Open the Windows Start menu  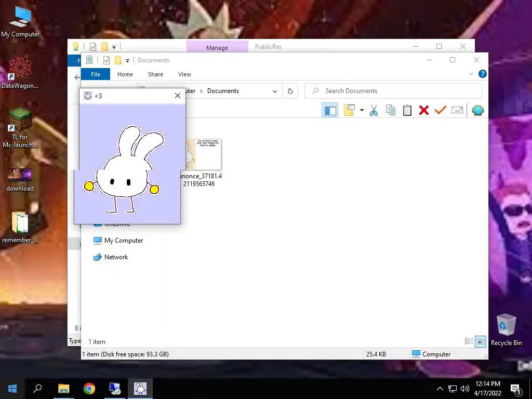[12, 389]
